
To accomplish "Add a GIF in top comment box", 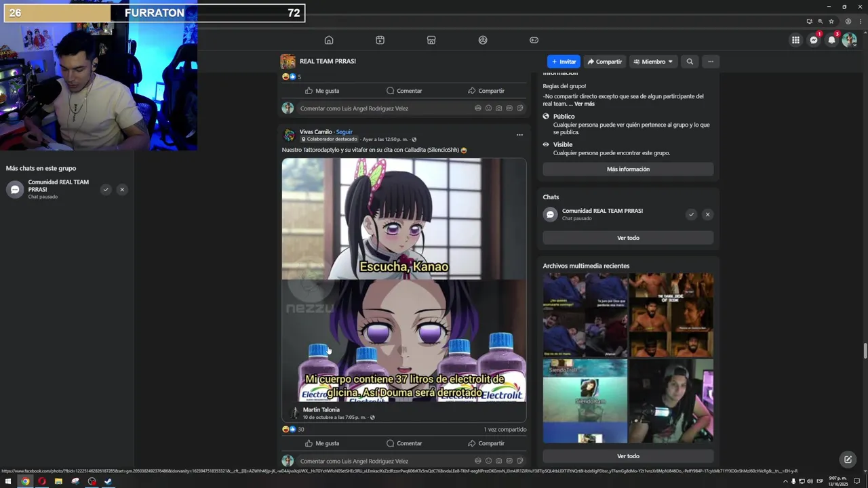I will (509, 108).
